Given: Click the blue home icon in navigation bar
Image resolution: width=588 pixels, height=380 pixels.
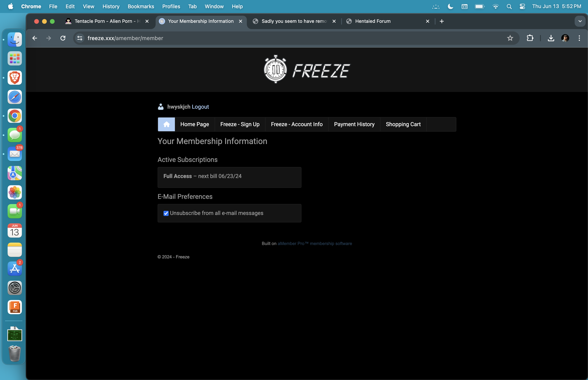Looking at the screenshot, I should pos(166,124).
